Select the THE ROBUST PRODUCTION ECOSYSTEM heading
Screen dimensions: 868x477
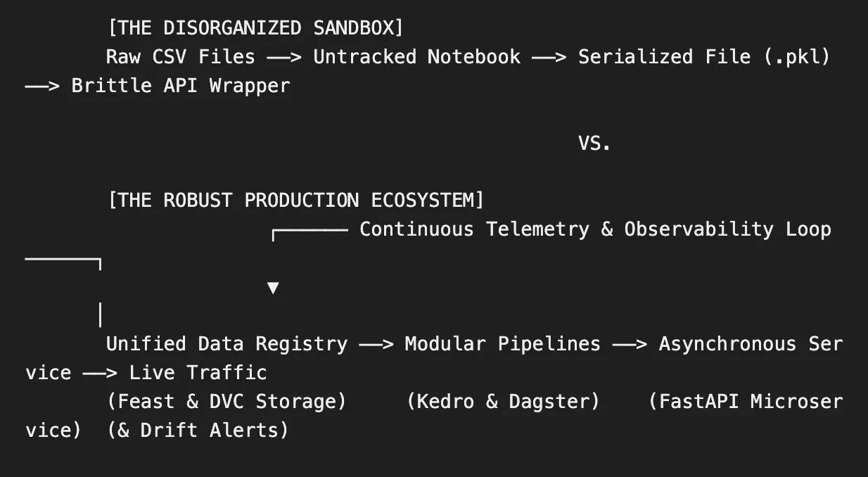(296, 201)
